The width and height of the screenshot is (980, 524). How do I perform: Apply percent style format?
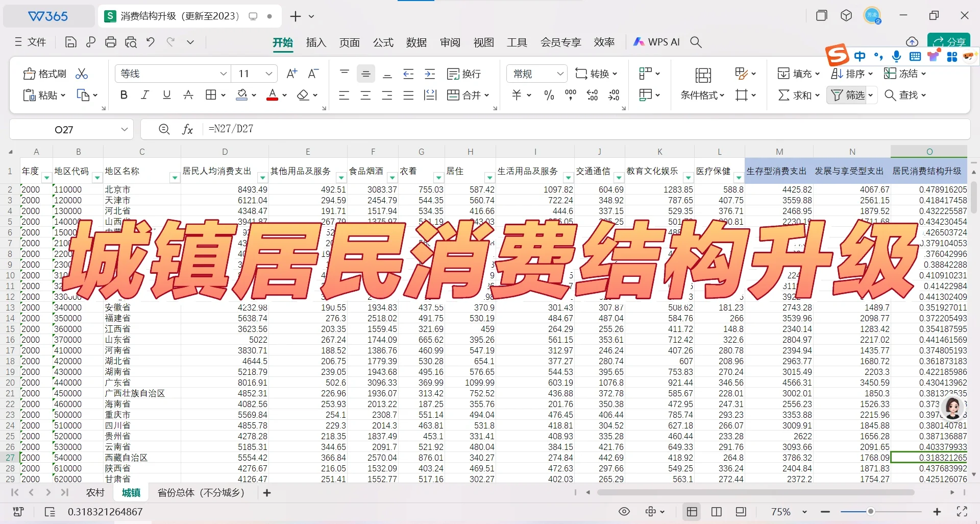tap(549, 95)
